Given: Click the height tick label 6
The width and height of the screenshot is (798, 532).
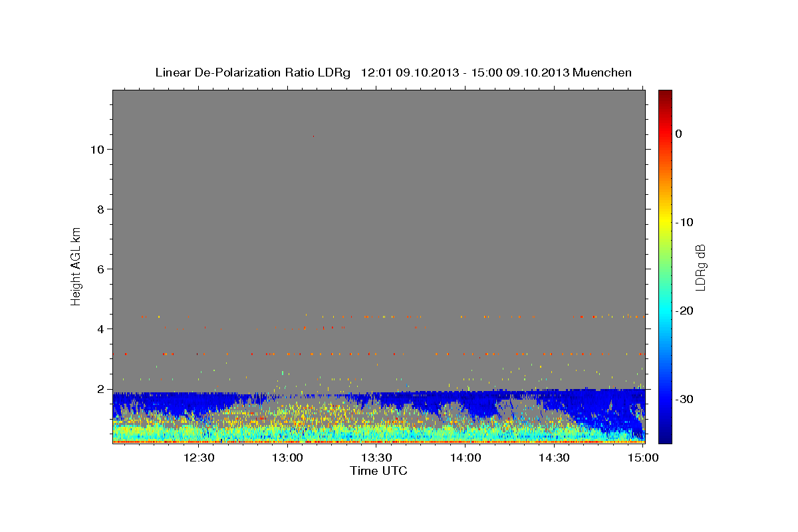Looking at the screenshot, I should 101,269.
